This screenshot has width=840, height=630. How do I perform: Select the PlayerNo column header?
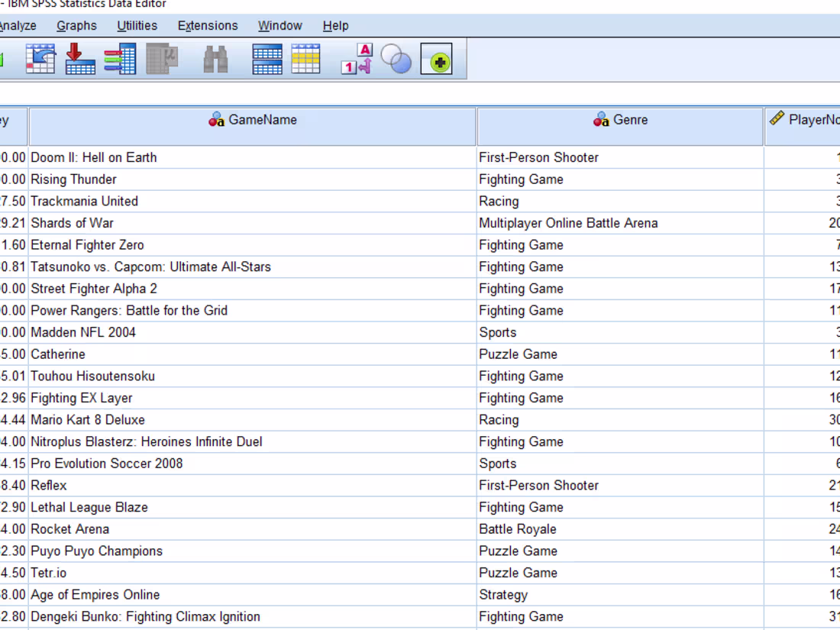point(803,127)
